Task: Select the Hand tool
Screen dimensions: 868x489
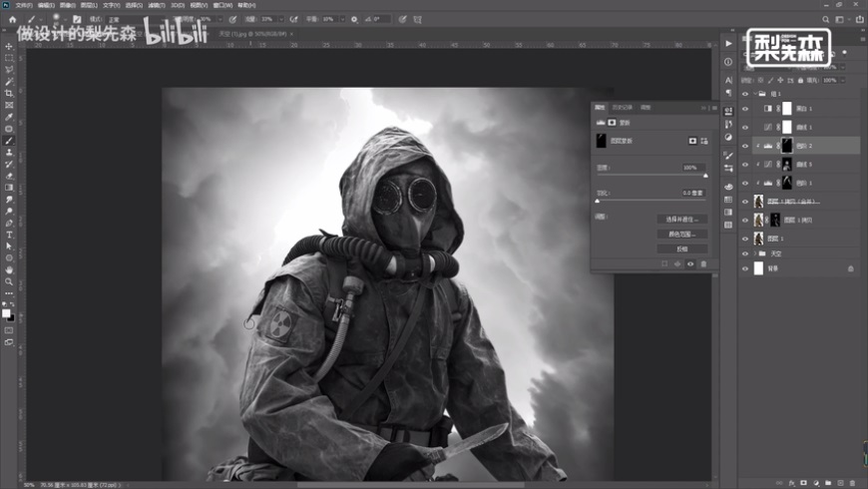Action: [x=9, y=269]
